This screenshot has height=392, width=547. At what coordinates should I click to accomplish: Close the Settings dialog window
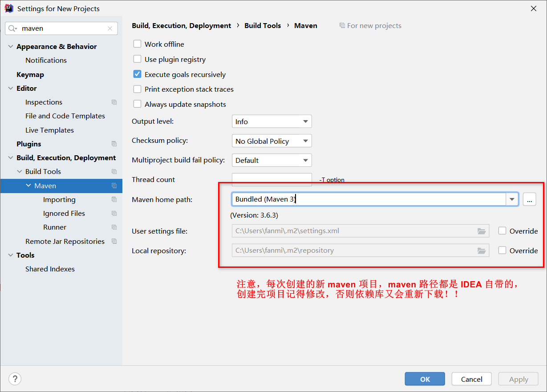click(534, 8)
